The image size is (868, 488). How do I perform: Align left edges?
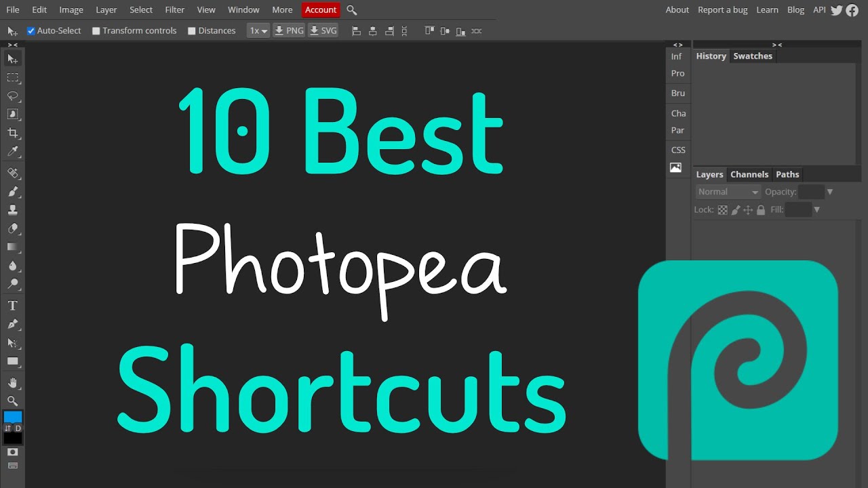[357, 30]
